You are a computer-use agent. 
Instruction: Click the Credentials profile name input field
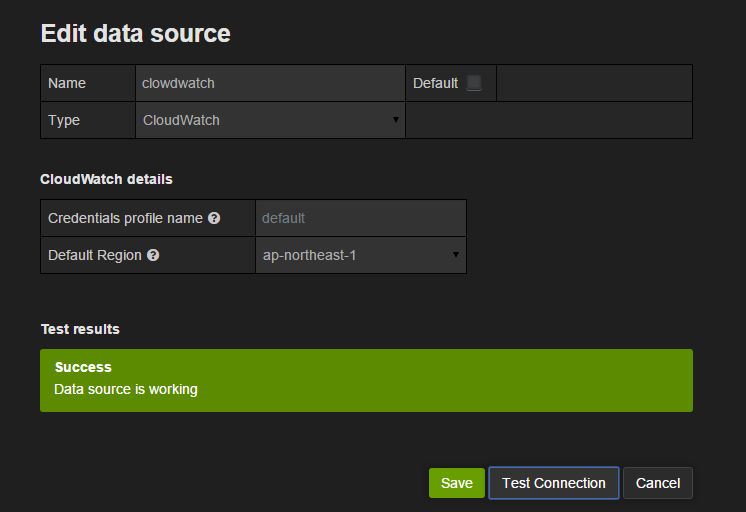click(360, 218)
